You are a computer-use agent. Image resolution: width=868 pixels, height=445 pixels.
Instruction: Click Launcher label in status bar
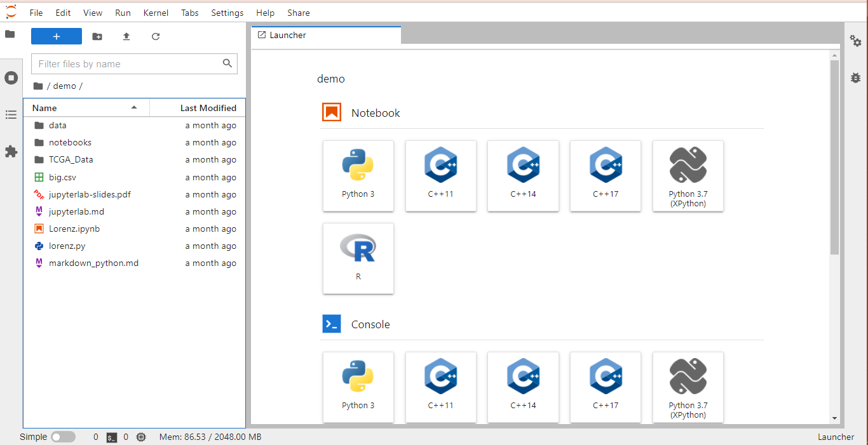coord(836,437)
